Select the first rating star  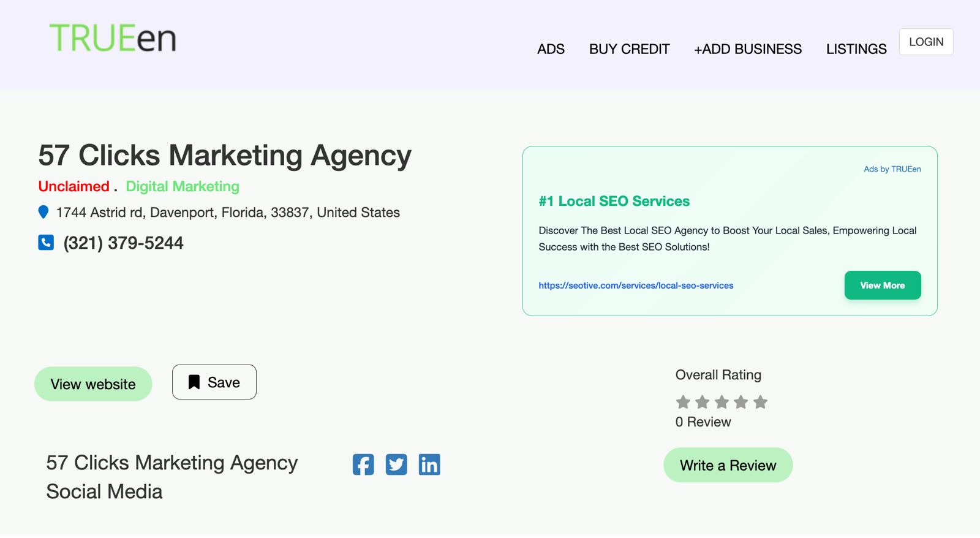click(683, 402)
